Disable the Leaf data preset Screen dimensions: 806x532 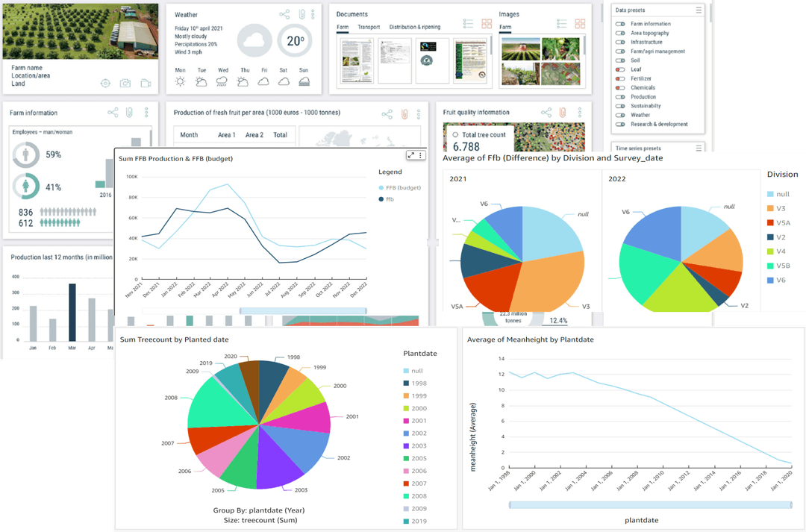pyautogui.click(x=620, y=69)
